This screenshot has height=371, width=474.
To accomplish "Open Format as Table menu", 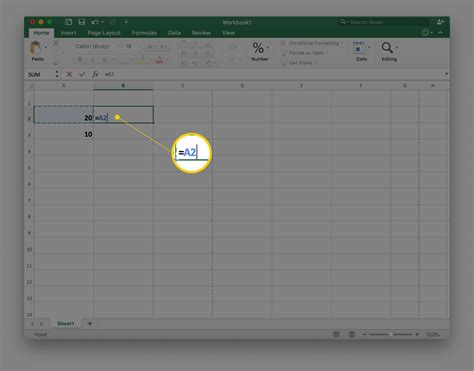I will (304, 53).
